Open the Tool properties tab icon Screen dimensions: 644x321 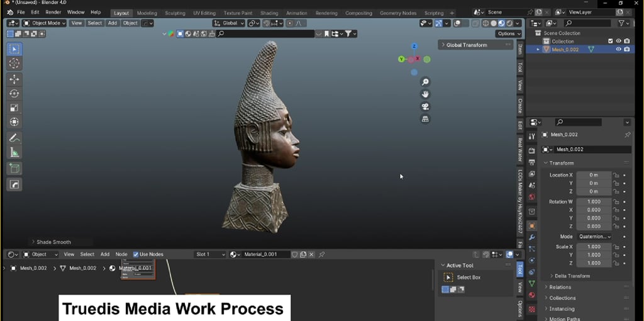pos(532,137)
